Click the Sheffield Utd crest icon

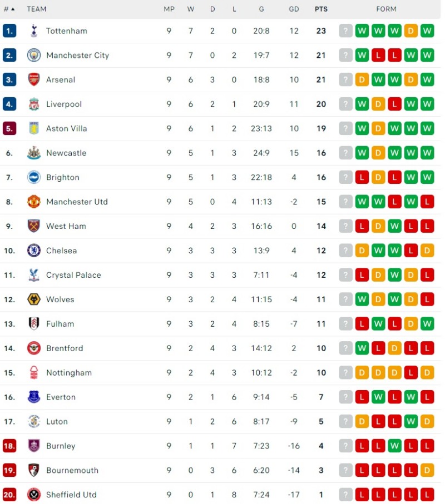(x=34, y=495)
